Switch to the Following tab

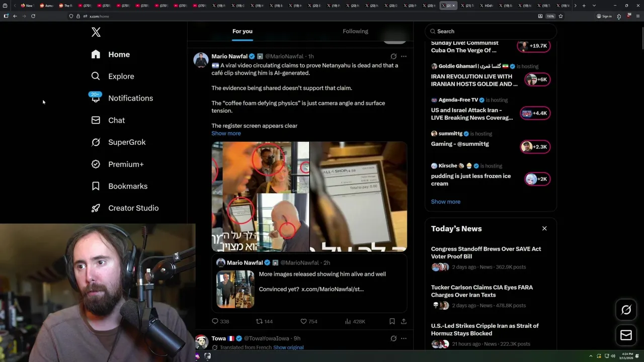tap(356, 31)
